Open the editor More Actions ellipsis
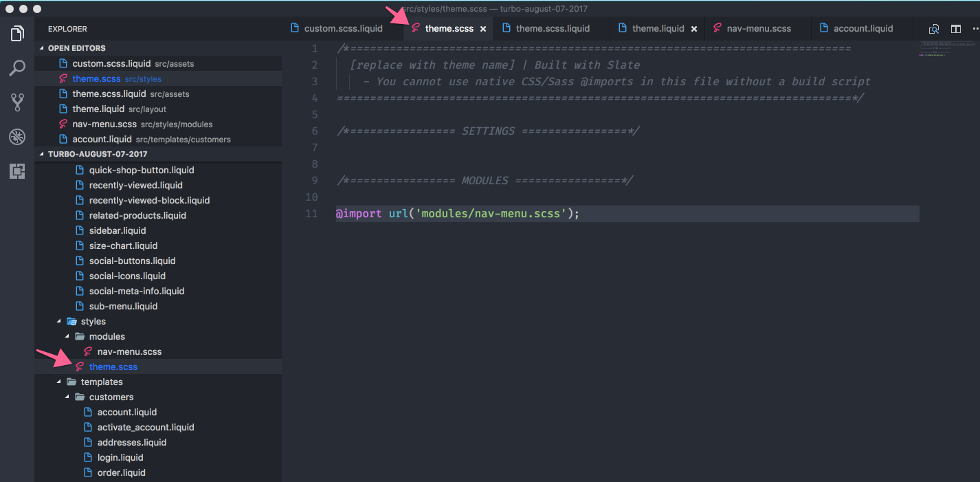980x482 pixels. click(977, 29)
